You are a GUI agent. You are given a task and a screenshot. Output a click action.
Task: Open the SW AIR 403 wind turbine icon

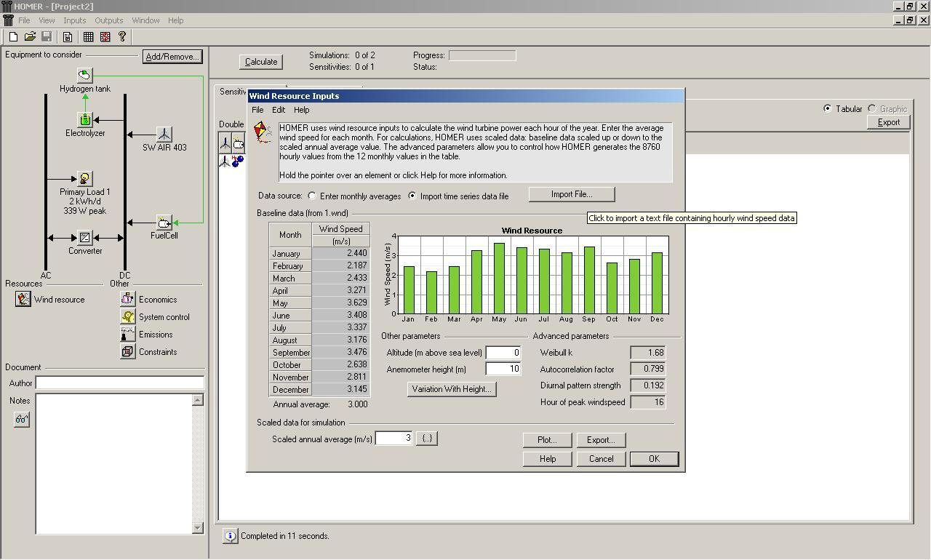click(164, 134)
